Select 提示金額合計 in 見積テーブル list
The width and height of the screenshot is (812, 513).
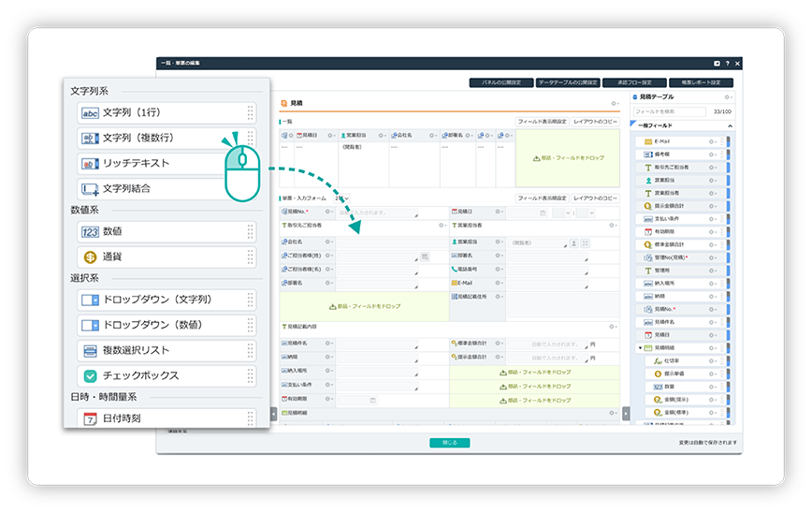pyautogui.click(x=681, y=206)
